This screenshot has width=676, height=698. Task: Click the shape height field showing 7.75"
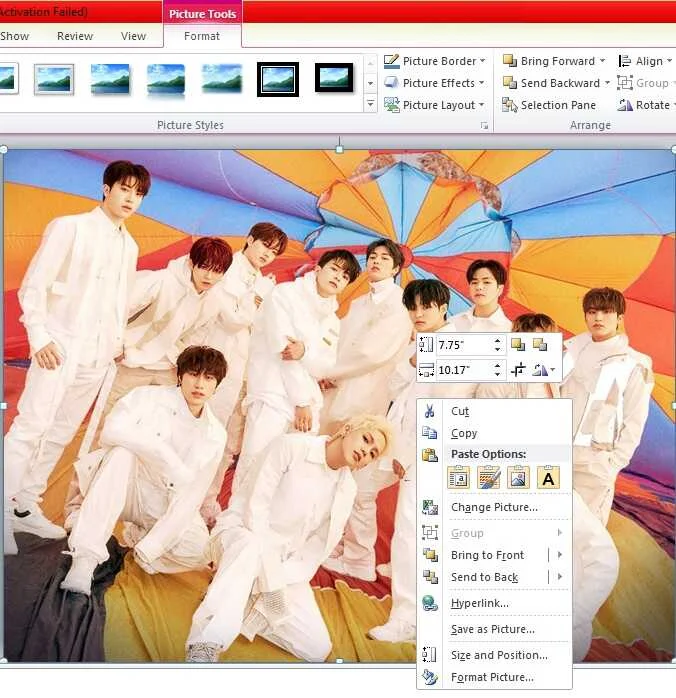(463, 345)
